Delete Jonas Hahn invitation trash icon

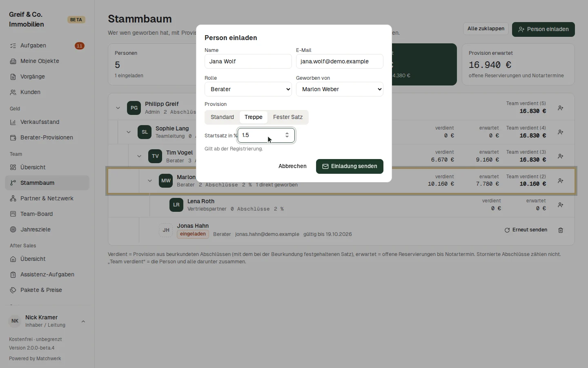(x=561, y=230)
